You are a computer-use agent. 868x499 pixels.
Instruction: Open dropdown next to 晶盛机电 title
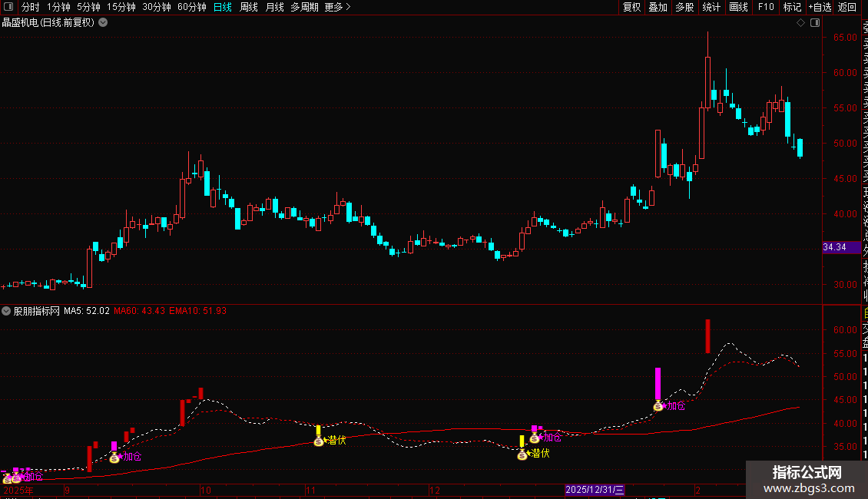click(x=103, y=22)
